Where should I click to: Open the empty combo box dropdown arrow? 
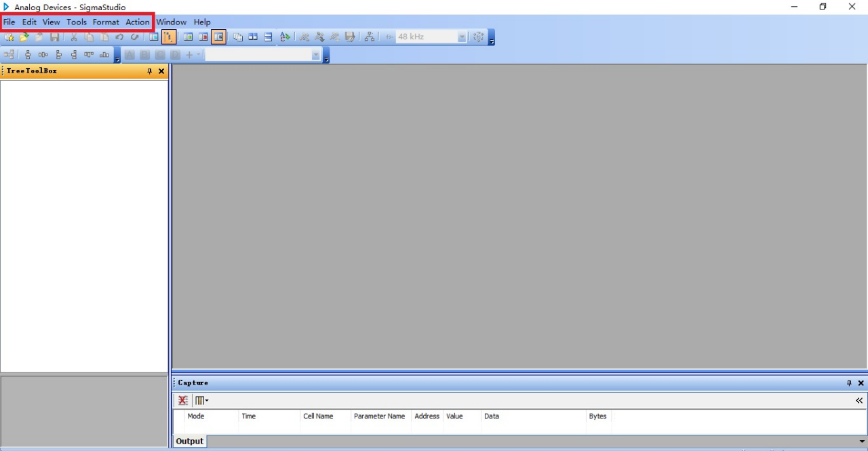[x=315, y=55]
